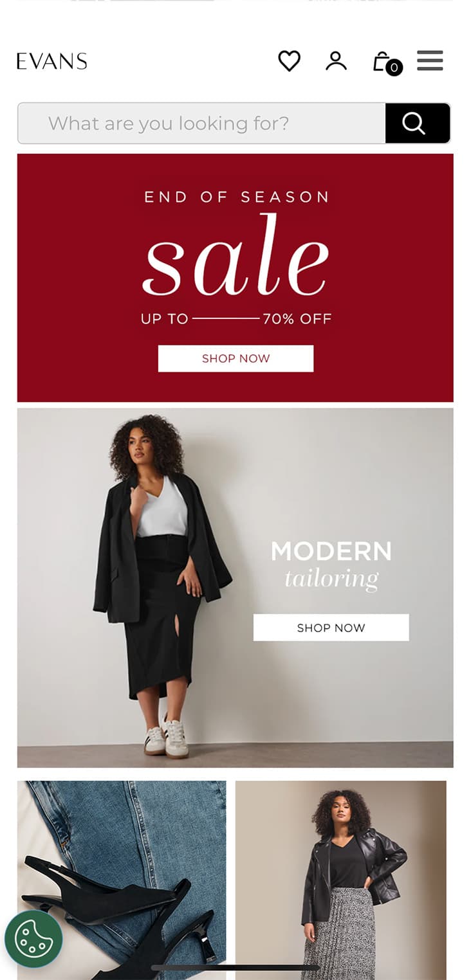
Task: Click SHOP NOW on the sale banner
Action: pos(235,358)
